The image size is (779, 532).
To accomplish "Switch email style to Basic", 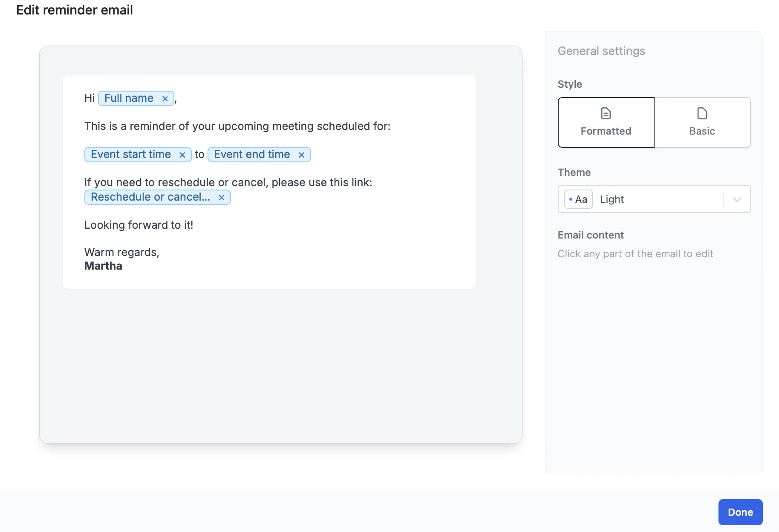I will click(701, 123).
